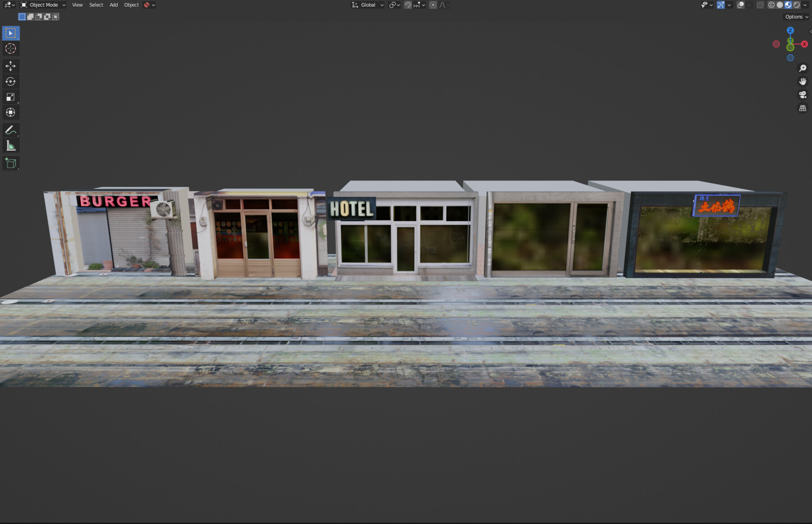Switch viewport shading to Wireframe mode
The width and height of the screenshot is (812, 524).
(772, 5)
